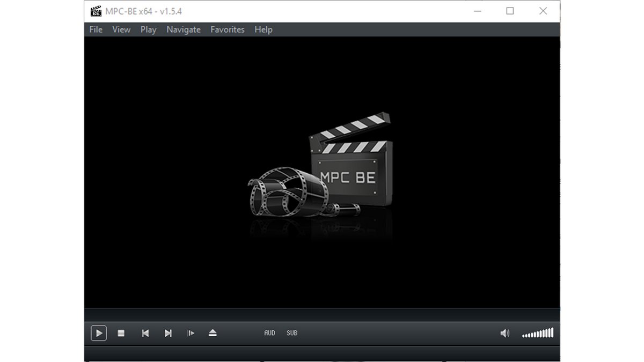Screen dimensions: 644x362
Task: Step playback forward one frame
Action: coord(191,333)
